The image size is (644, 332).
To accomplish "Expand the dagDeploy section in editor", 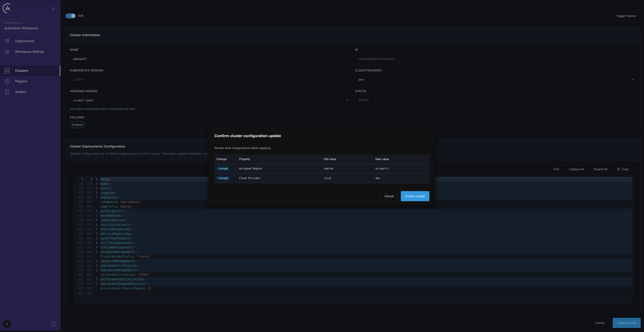I will click(x=97, y=197).
